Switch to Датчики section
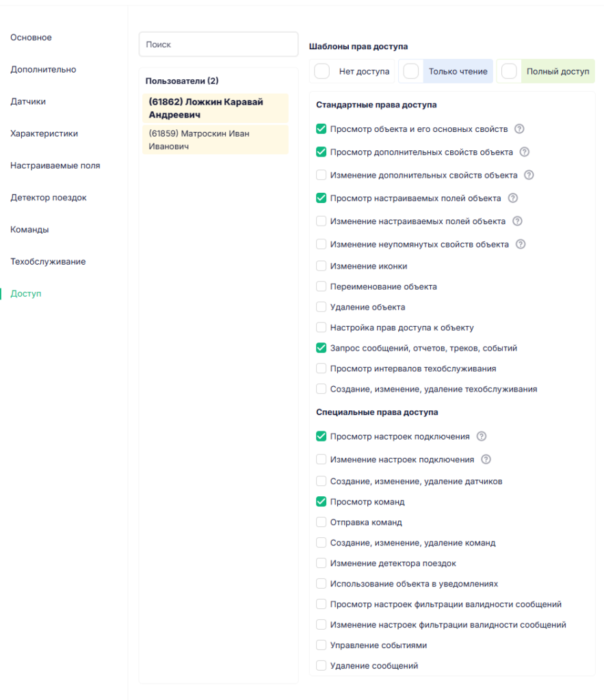 [x=28, y=102]
